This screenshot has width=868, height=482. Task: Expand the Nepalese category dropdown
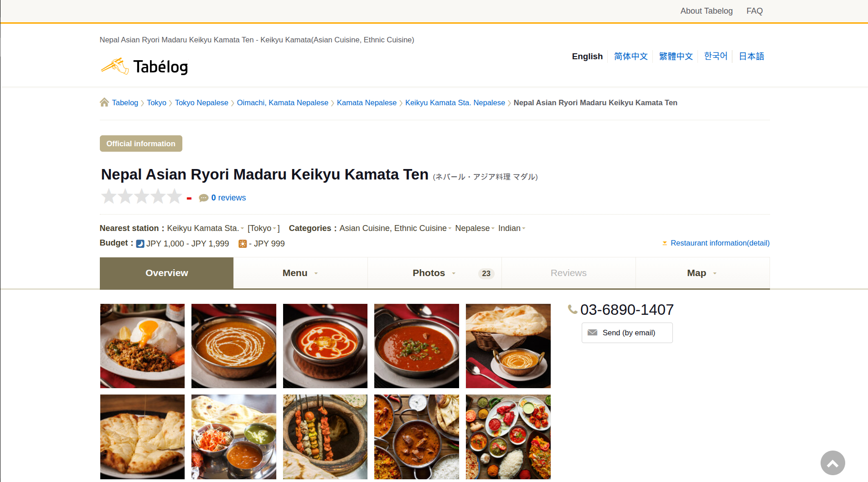click(x=475, y=228)
